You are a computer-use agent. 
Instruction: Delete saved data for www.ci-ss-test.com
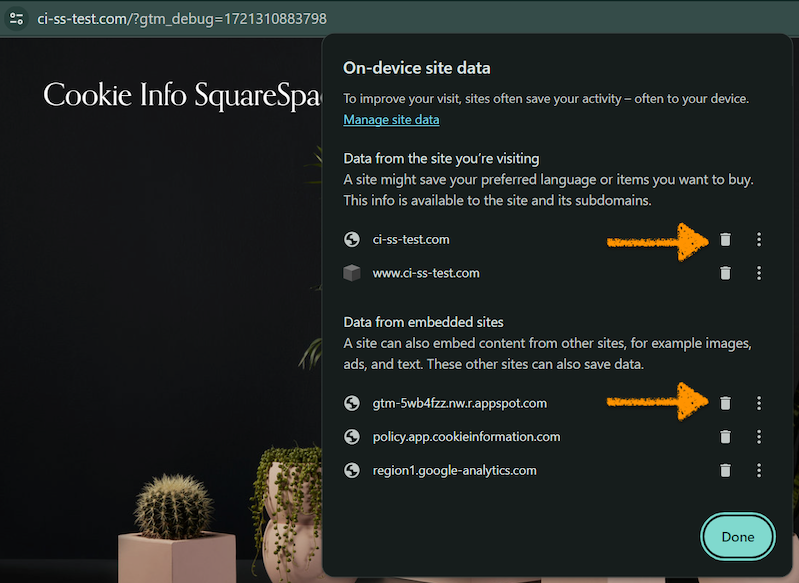click(725, 273)
